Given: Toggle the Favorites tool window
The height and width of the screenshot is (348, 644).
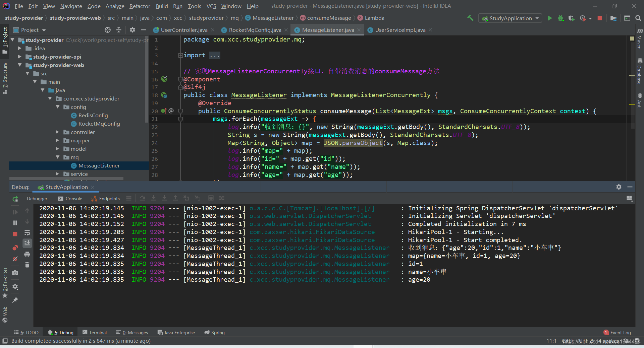Looking at the screenshot, I should [5, 282].
